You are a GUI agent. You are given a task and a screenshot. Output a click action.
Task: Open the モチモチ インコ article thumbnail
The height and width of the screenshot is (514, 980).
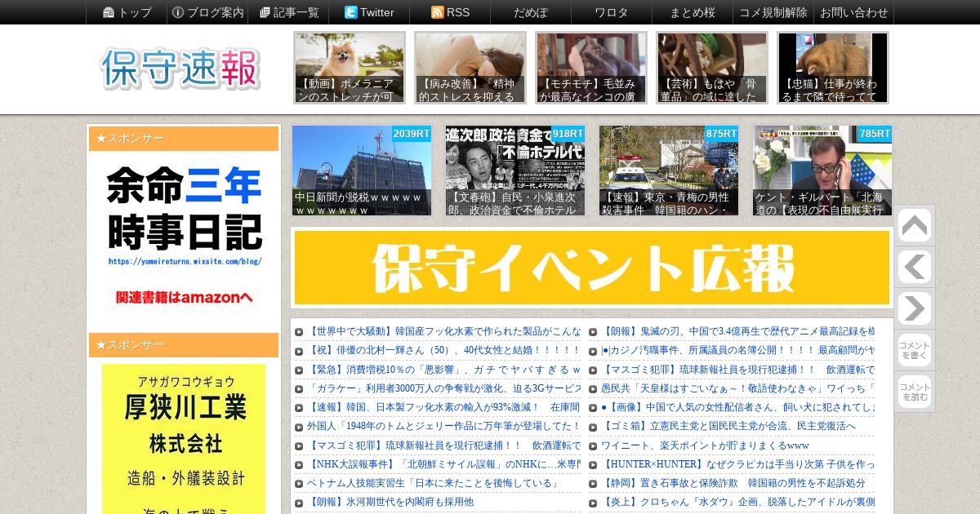pos(591,68)
